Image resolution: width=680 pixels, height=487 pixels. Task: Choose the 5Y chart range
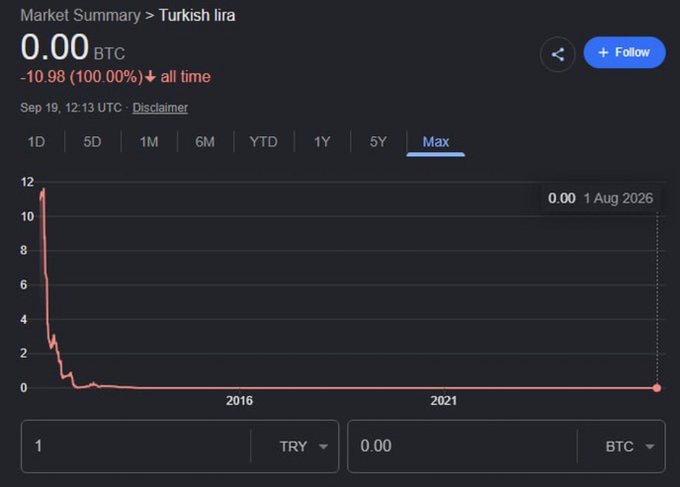(x=378, y=142)
